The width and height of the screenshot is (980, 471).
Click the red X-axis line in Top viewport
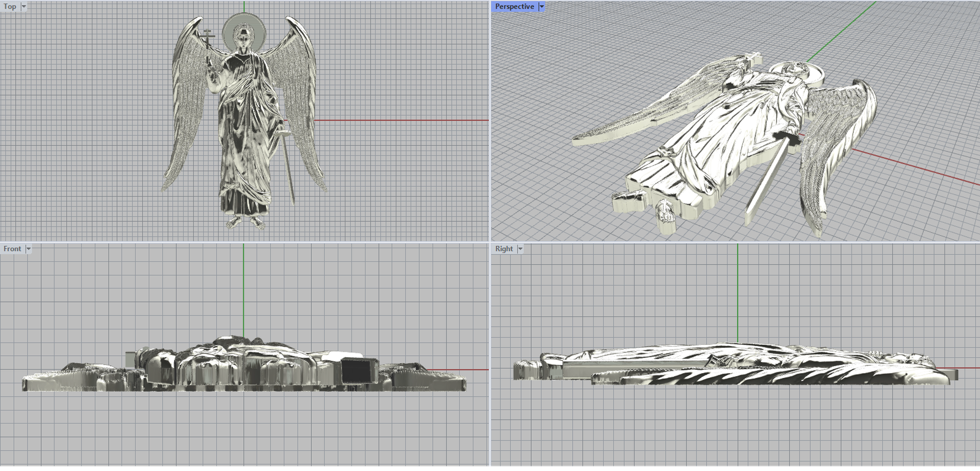[398, 121]
